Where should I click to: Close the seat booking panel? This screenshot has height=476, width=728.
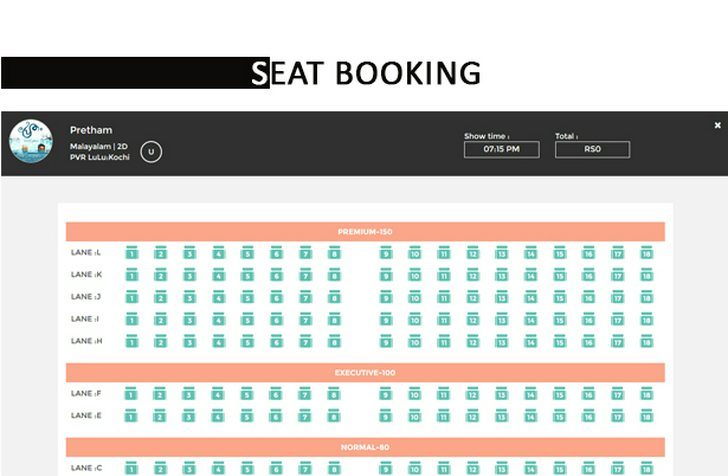[x=717, y=125]
